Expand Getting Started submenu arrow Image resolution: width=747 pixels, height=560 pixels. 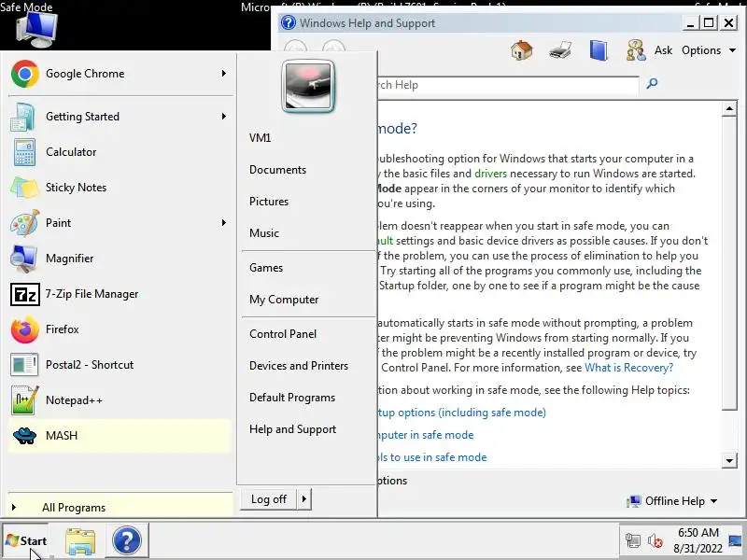point(223,117)
